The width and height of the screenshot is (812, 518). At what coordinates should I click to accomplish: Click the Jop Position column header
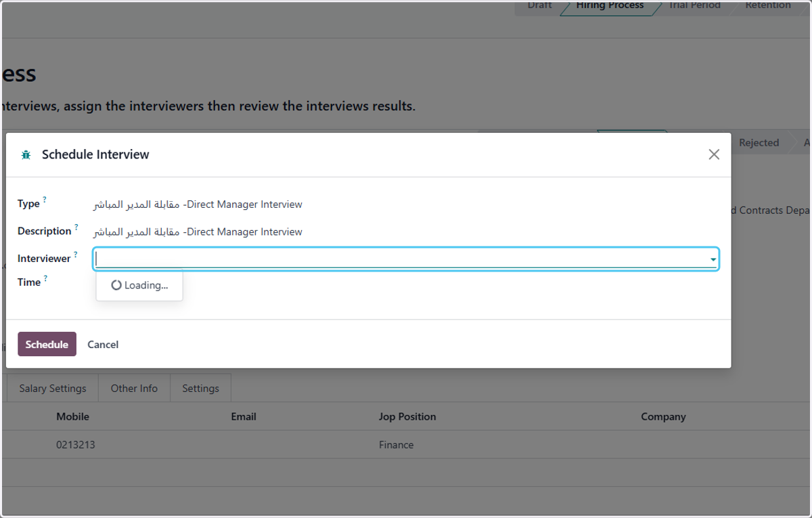[x=407, y=416]
